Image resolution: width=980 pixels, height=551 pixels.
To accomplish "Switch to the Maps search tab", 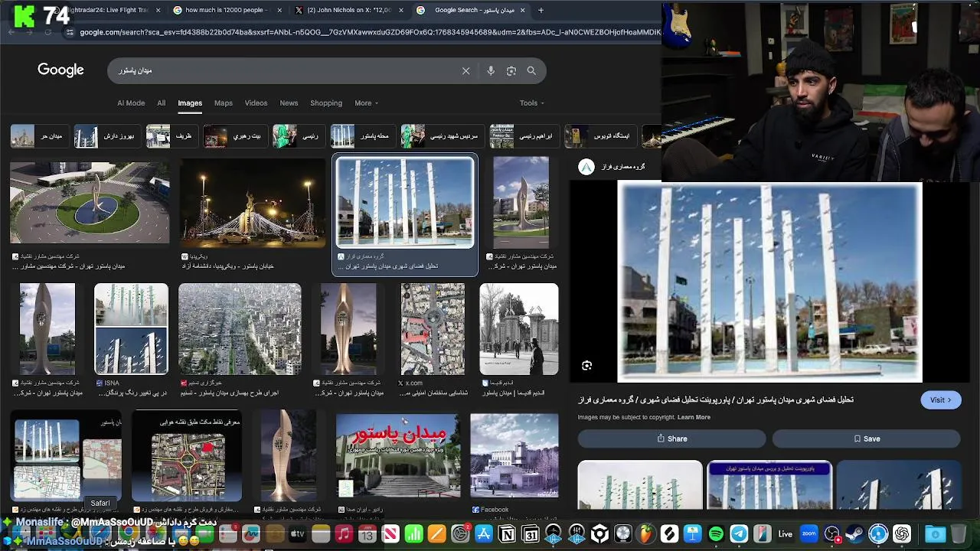I will click(x=224, y=103).
